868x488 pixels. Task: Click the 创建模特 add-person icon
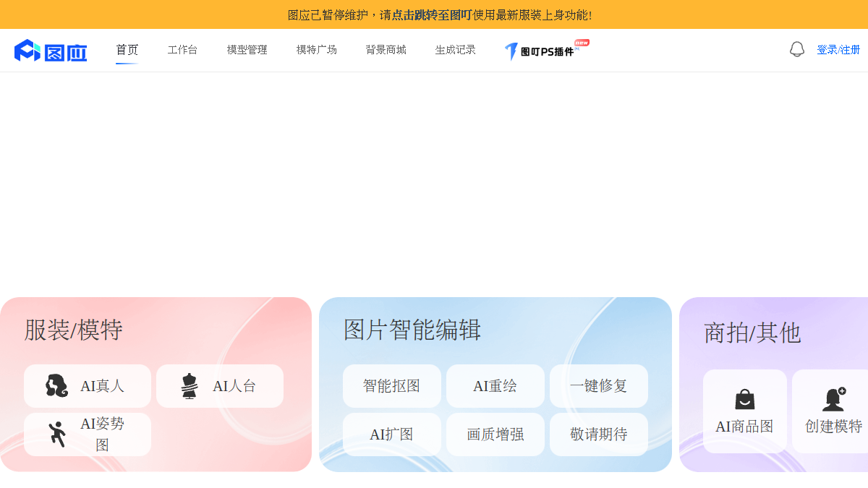click(x=834, y=399)
